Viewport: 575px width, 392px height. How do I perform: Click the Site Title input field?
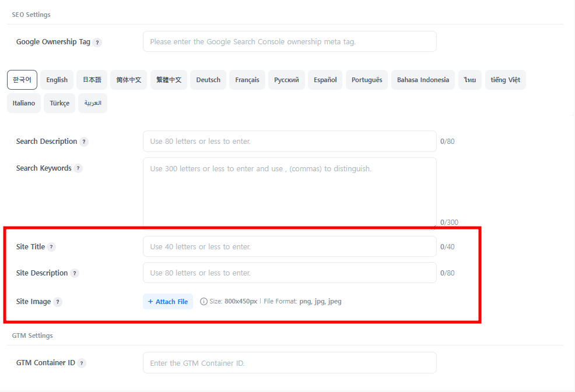tap(289, 247)
